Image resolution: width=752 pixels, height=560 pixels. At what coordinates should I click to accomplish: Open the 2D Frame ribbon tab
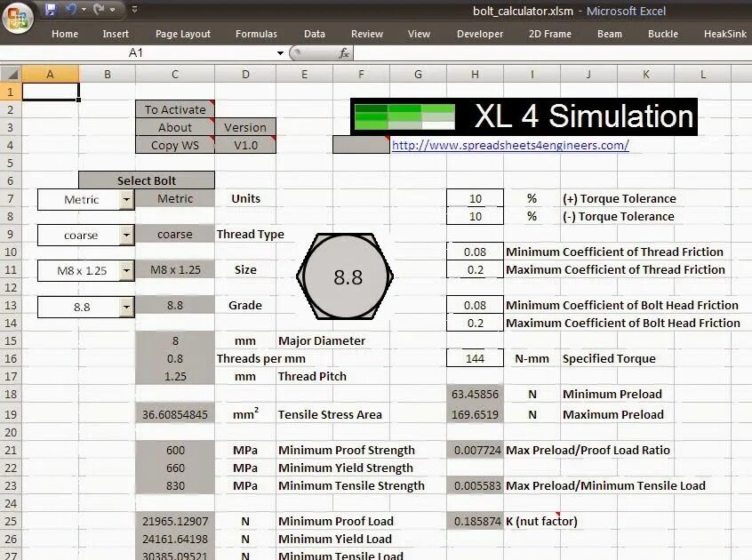point(550,34)
